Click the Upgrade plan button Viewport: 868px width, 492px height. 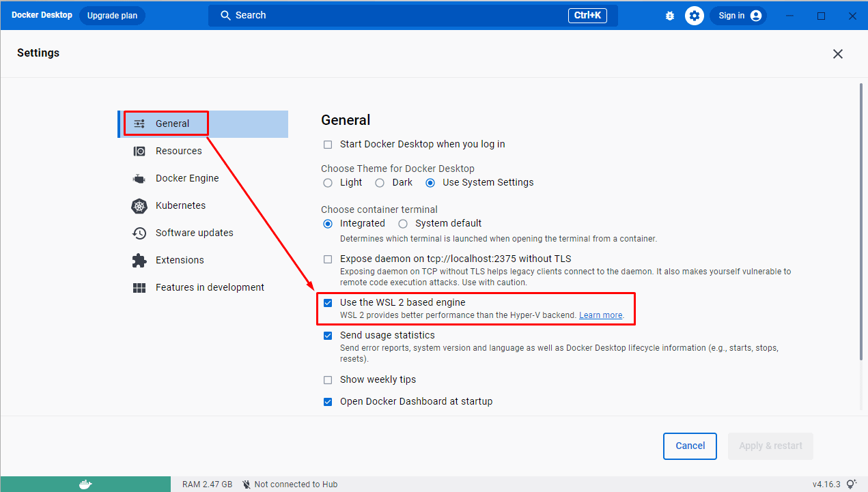click(112, 16)
